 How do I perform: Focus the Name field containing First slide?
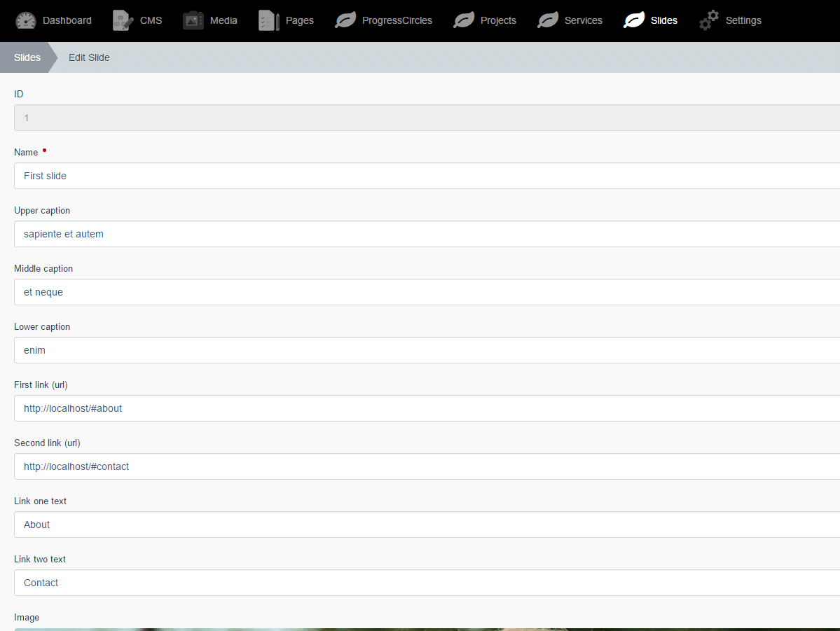pyautogui.click(x=427, y=176)
